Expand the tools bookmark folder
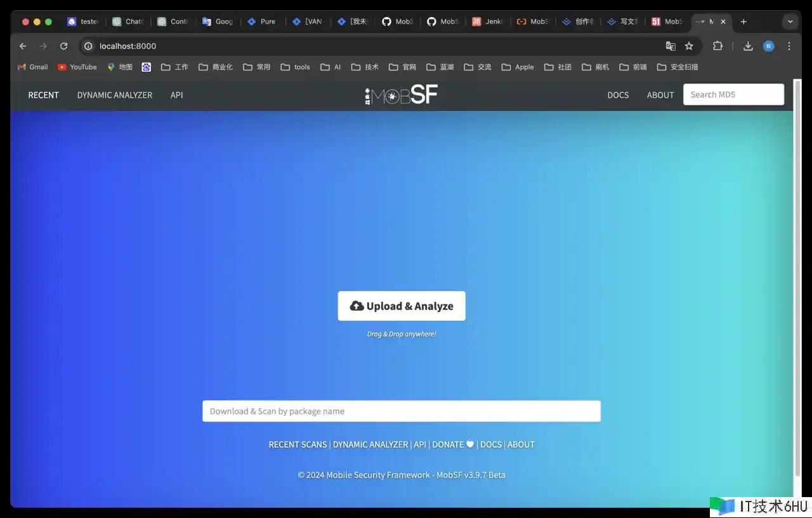Screen dimensions: 812x518 [295, 67]
